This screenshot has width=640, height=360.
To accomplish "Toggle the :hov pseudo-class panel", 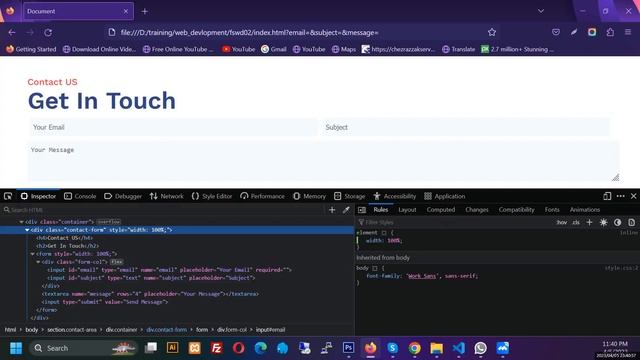I will pos(562,222).
